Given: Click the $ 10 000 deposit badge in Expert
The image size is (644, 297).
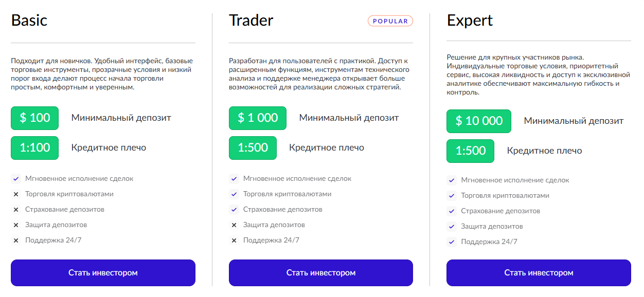Looking at the screenshot, I should click(x=478, y=121).
